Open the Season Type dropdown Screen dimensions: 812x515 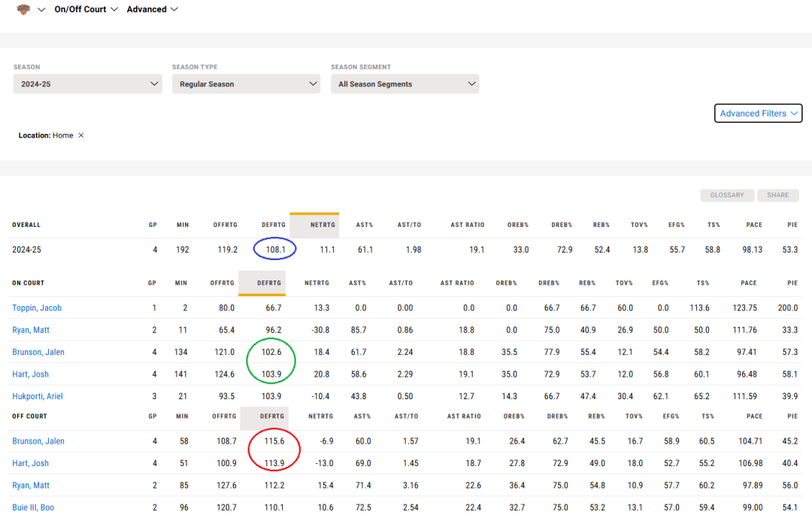coord(246,84)
